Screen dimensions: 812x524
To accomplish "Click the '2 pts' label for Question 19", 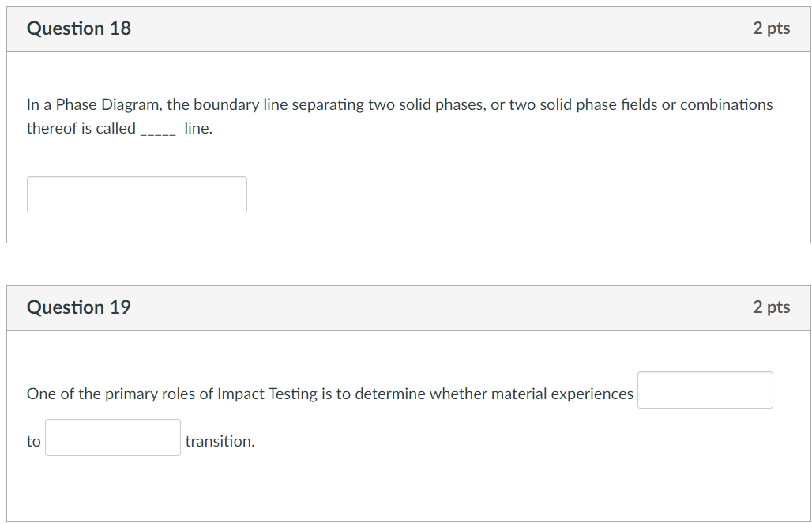I will coord(771,307).
